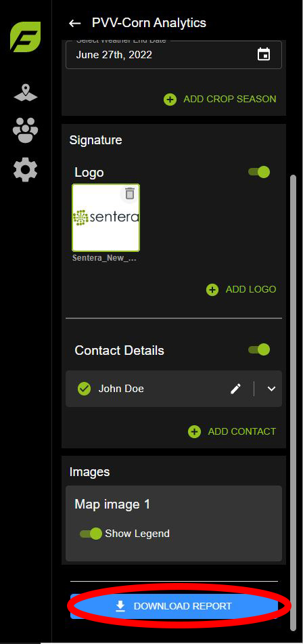303x644 pixels.
Task: Click the green checkmark beside John Doe
Action: pos(84,389)
